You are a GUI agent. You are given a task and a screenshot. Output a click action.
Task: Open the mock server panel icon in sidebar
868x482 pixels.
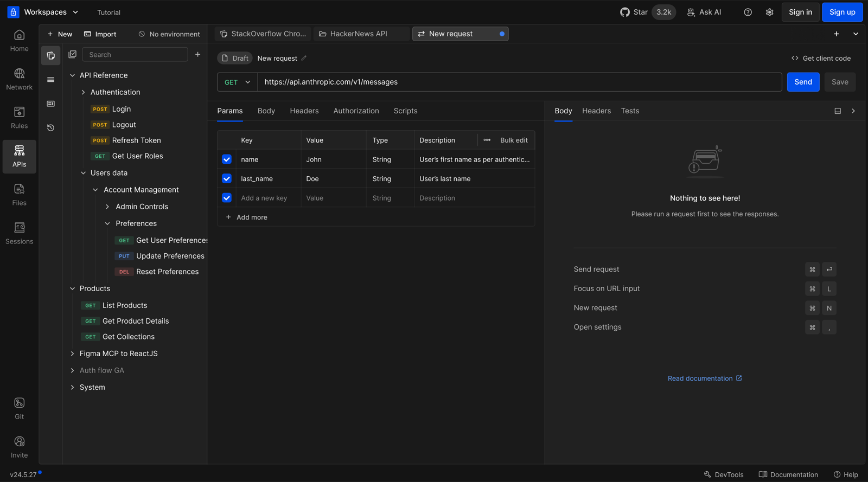point(51,104)
